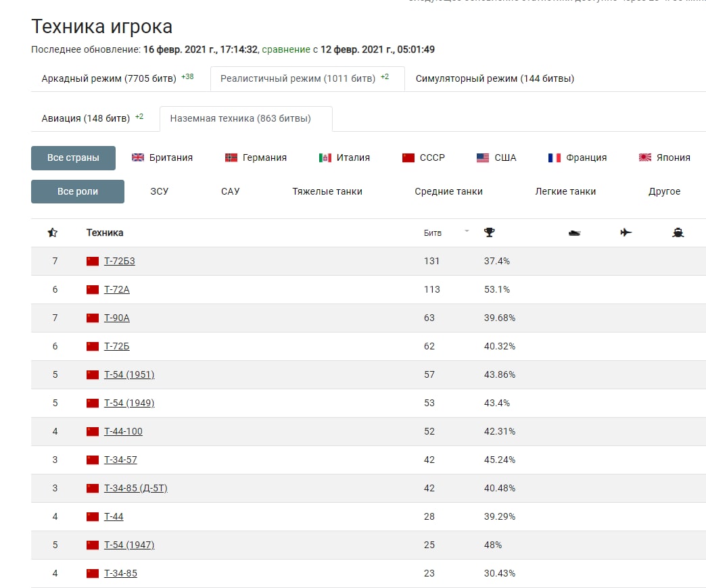Image resolution: width=706 pixels, height=588 pixels.
Task: Click the trophy win-rate column icon
Action: [x=490, y=232]
